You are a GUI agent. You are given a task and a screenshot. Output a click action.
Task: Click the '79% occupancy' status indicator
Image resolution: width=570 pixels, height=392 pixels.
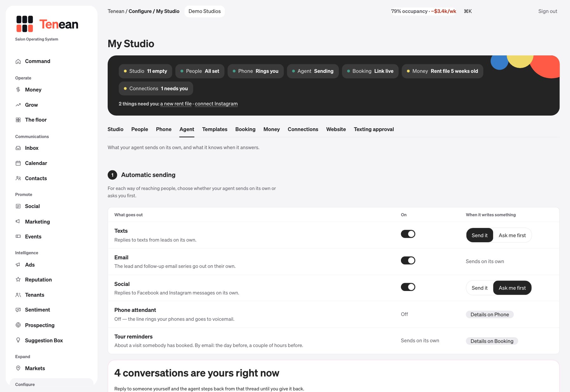tap(423, 11)
